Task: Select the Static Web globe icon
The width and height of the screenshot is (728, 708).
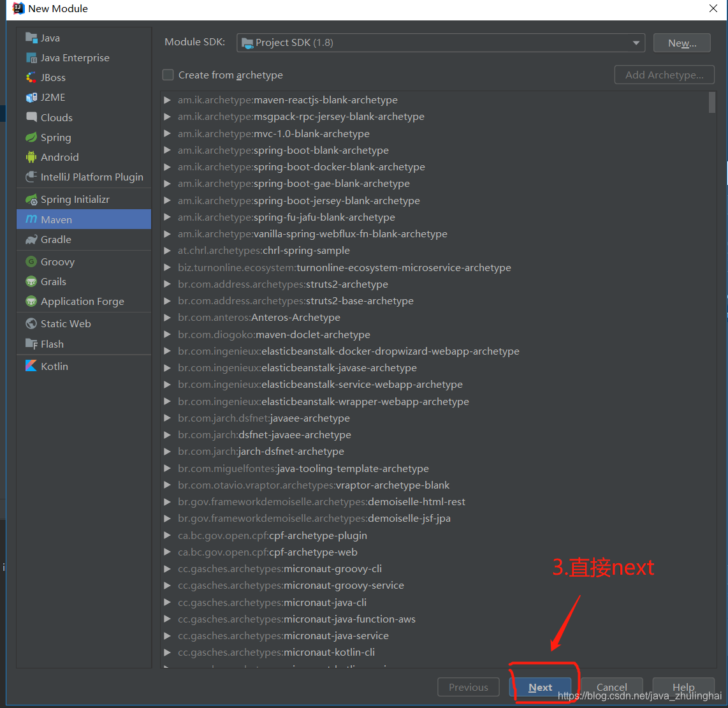Action: coord(31,323)
